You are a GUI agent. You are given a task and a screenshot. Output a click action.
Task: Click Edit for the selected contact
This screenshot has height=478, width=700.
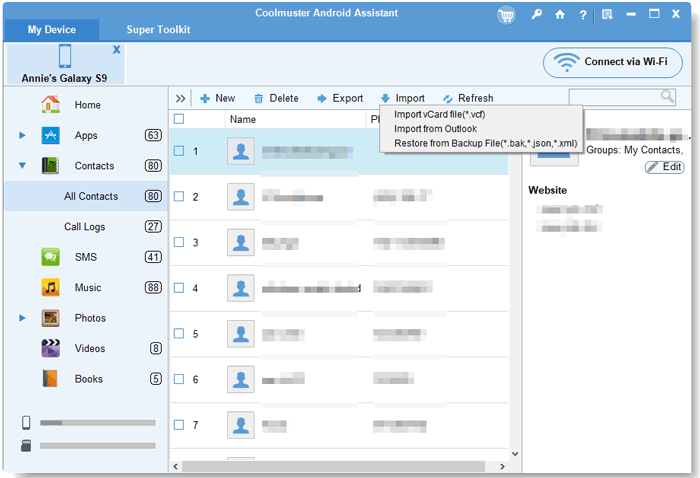664,167
